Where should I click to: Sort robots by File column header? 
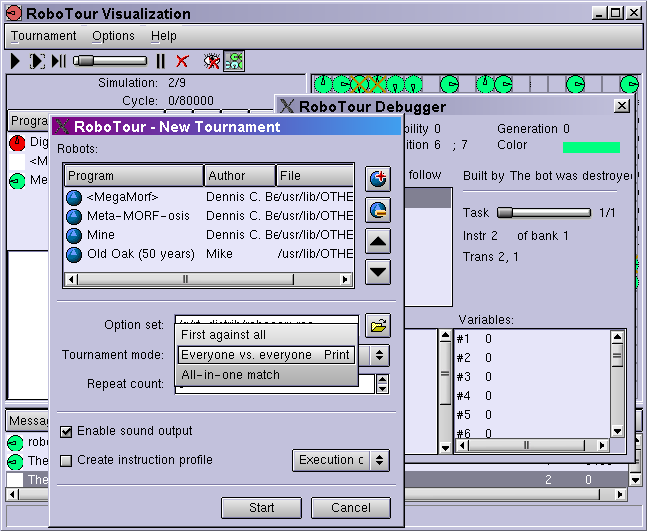click(315, 176)
